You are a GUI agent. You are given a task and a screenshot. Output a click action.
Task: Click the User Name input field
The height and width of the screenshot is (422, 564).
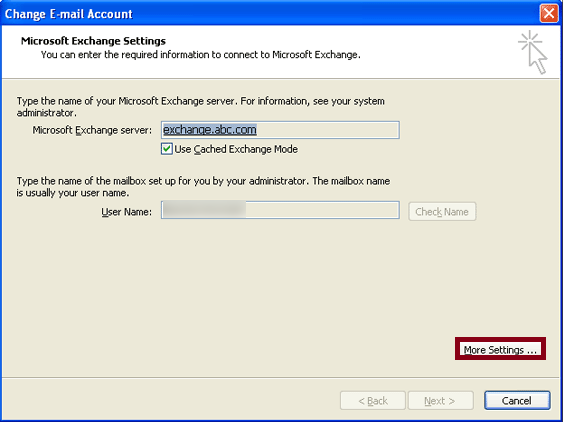point(280,210)
